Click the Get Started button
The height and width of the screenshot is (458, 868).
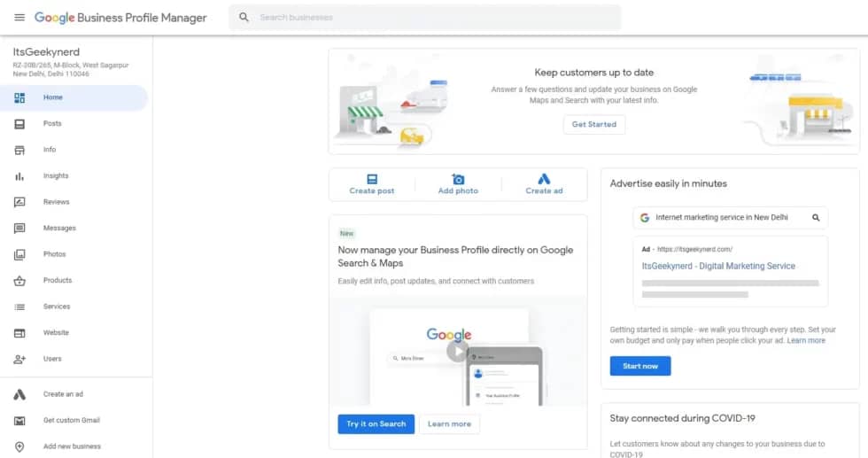point(594,125)
